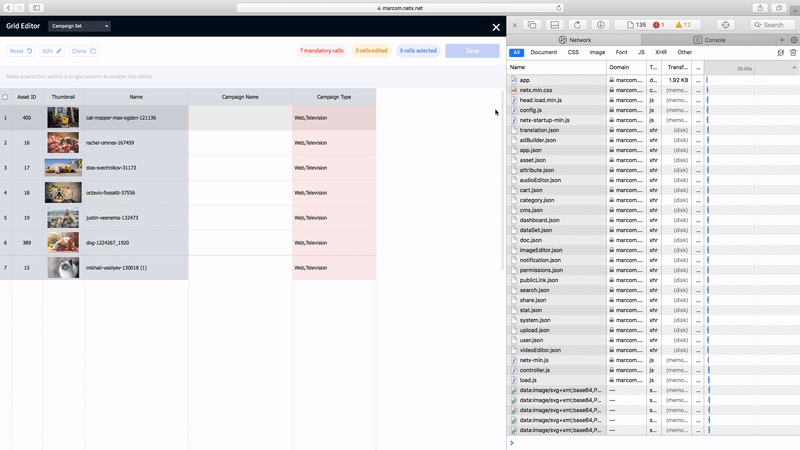Open the Campaign Set dropdown
Viewport: 800px width, 450px height.
point(80,26)
